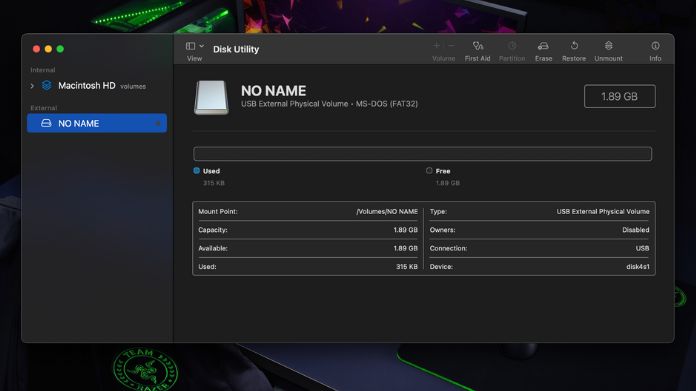
Task: Click the Device value disk4s1
Action: click(x=638, y=267)
